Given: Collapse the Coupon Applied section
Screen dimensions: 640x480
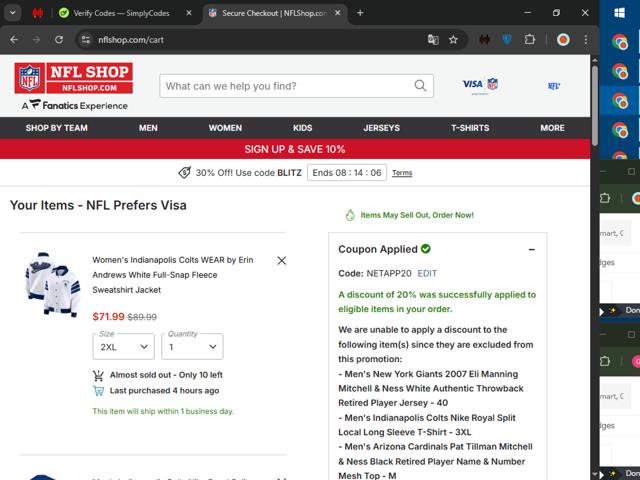Looking at the screenshot, I should pyautogui.click(x=531, y=249).
